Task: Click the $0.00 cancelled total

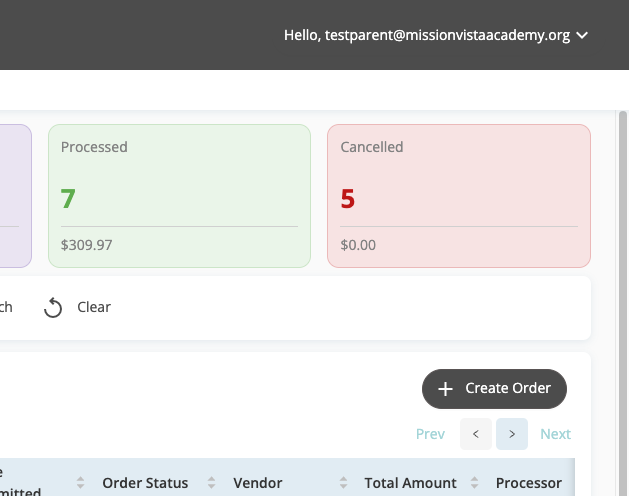Action: pos(358,245)
